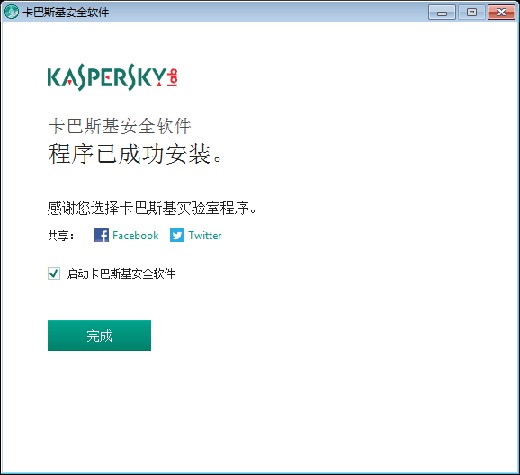
Task: Minimize the installer window
Action: [x=442, y=12]
